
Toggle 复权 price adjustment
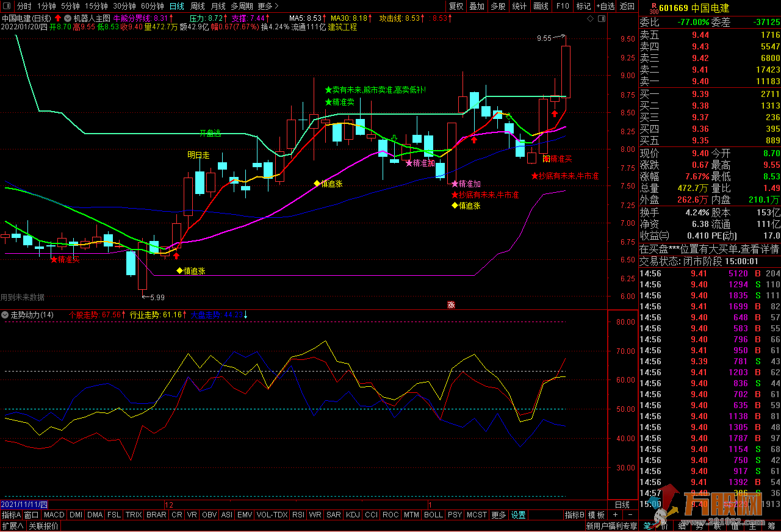pos(456,6)
